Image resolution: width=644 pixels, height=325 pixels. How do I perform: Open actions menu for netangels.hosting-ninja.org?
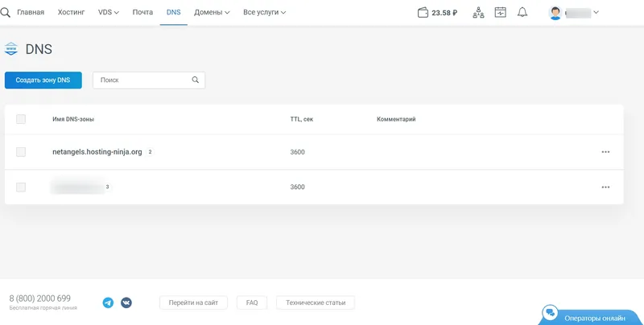click(605, 152)
